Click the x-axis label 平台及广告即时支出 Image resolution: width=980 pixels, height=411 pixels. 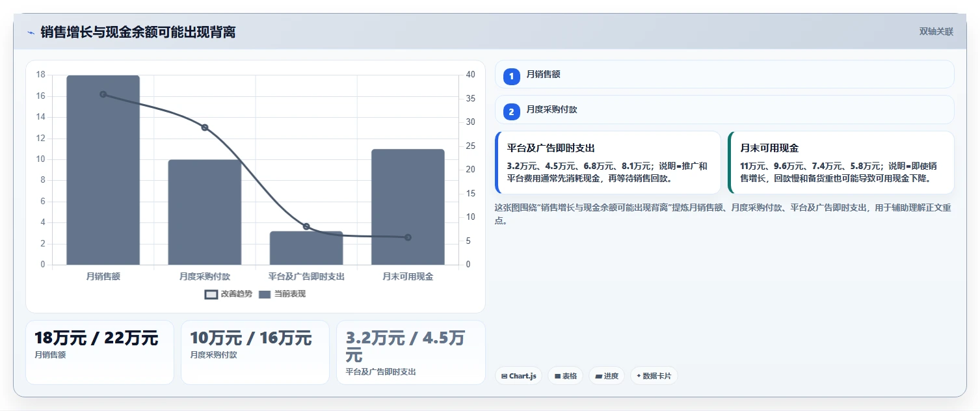tap(306, 276)
